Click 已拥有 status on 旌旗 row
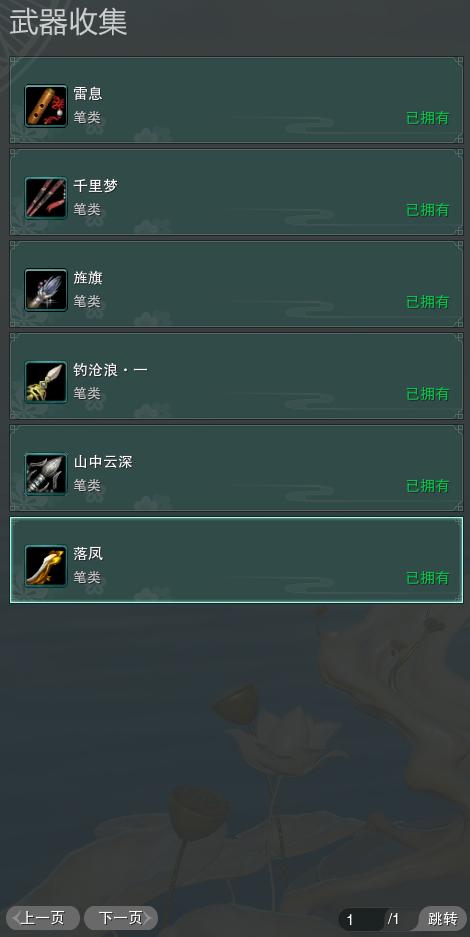Image resolution: width=470 pixels, height=937 pixels. point(428,302)
